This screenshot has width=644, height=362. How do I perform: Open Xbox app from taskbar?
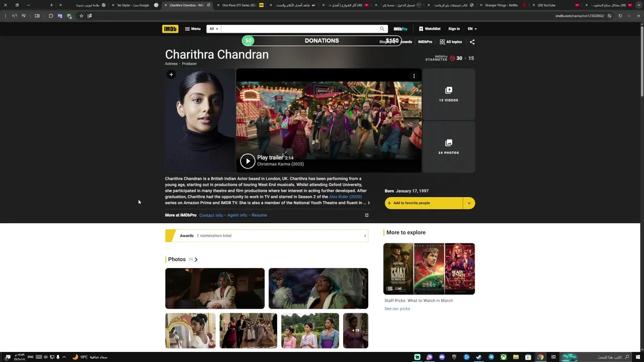[x=503, y=357]
